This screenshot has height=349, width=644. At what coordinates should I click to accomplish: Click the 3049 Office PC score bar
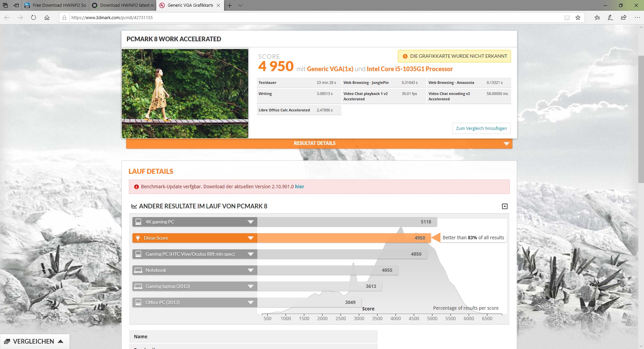[309, 302]
